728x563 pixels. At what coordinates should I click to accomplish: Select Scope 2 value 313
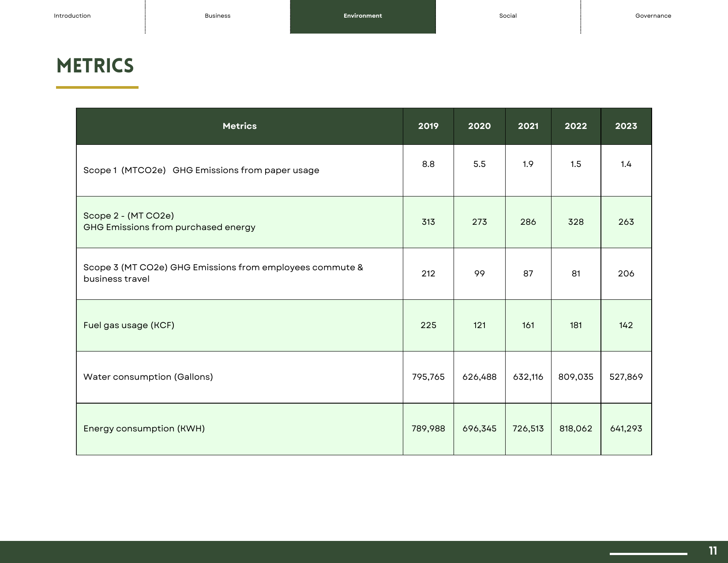point(428,222)
